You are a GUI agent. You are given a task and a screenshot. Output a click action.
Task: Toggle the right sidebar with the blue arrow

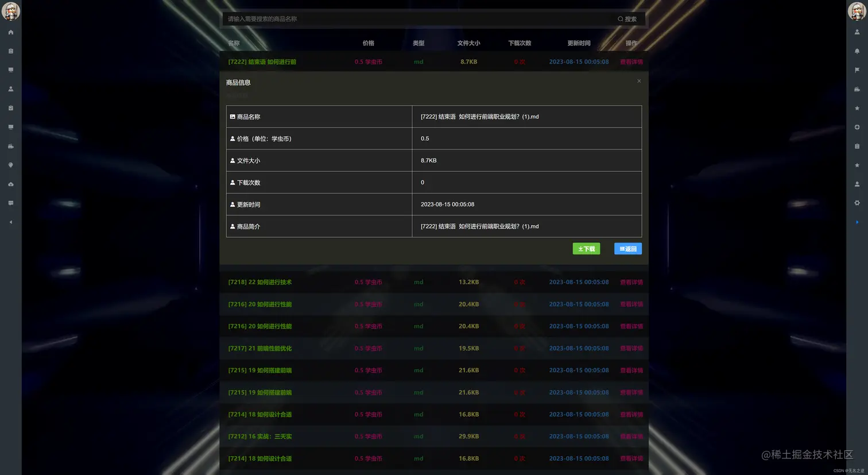click(x=857, y=222)
